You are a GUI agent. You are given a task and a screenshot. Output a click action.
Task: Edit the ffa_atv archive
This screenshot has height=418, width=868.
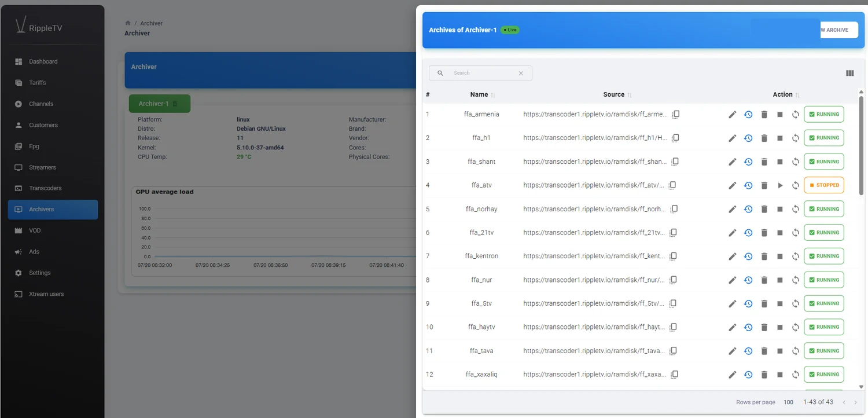point(733,186)
